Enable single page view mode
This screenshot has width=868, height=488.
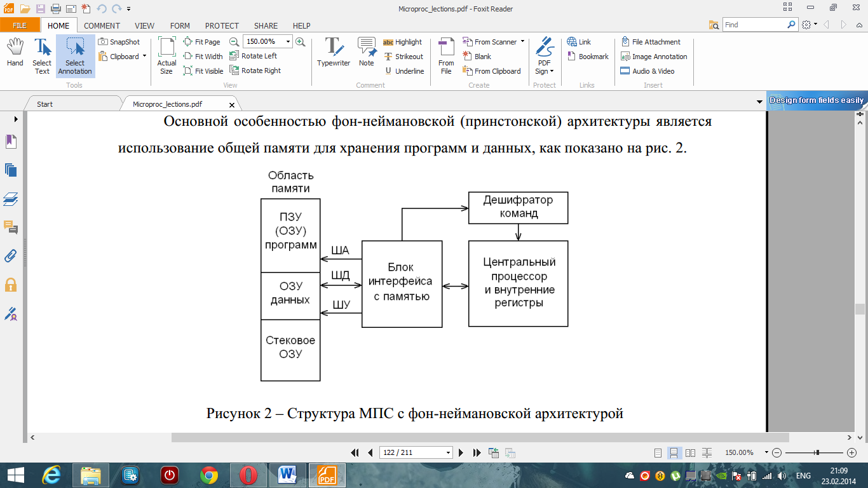[x=658, y=453]
